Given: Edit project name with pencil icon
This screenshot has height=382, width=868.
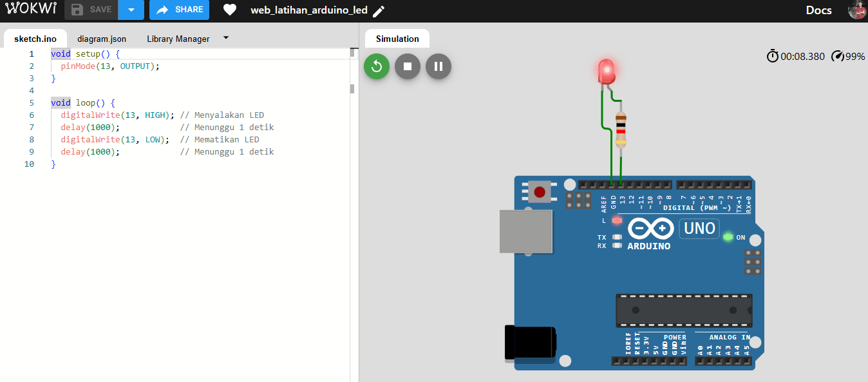Looking at the screenshot, I should (x=379, y=11).
